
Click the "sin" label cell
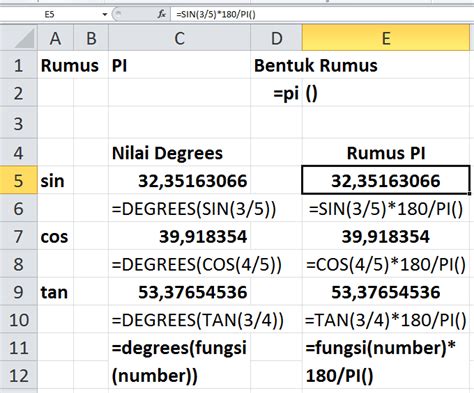pyautogui.click(x=55, y=180)
